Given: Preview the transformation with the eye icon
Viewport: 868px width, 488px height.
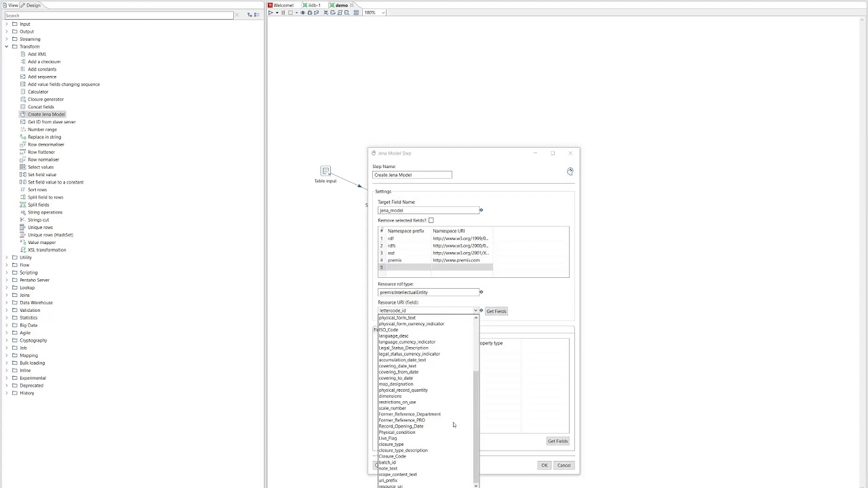Looking at the screenshot, I should pyautogui.click(x=302, y=13).
